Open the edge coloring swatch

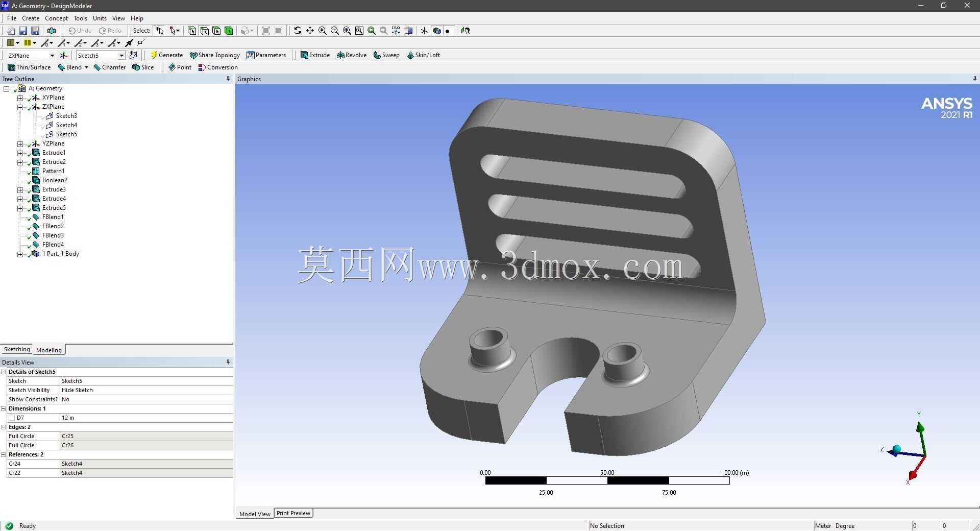pos(30,43)
